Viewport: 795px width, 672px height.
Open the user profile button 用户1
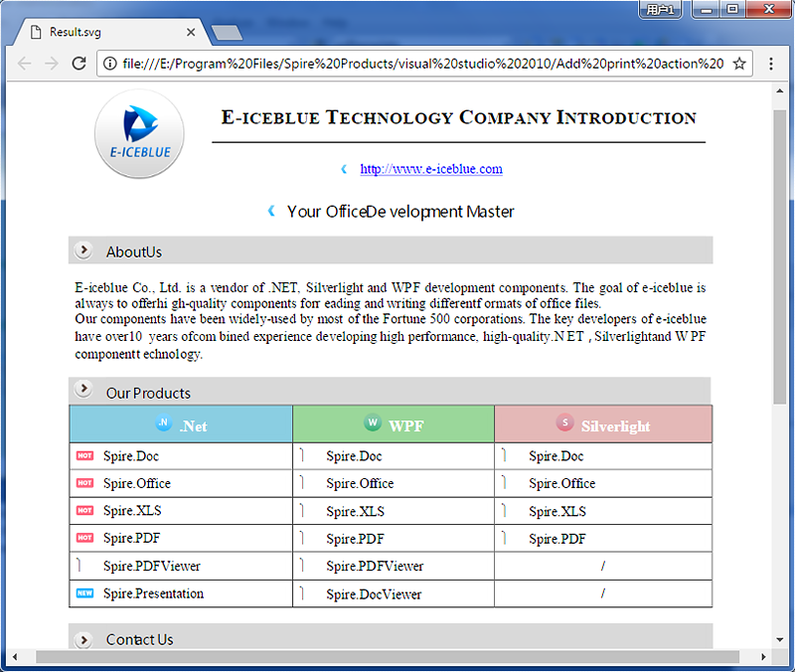tap(660, 10)
